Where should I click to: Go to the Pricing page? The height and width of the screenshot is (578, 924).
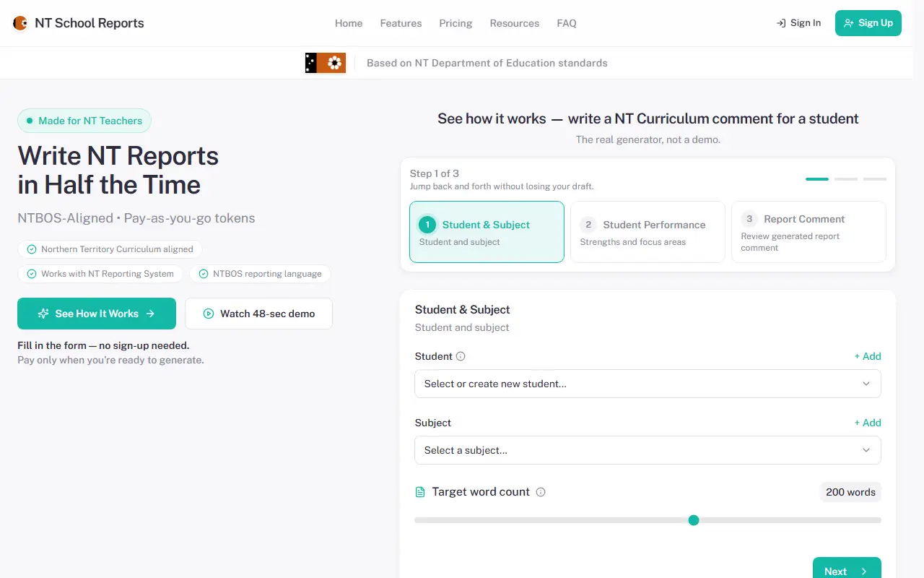(x=456, y=23)
